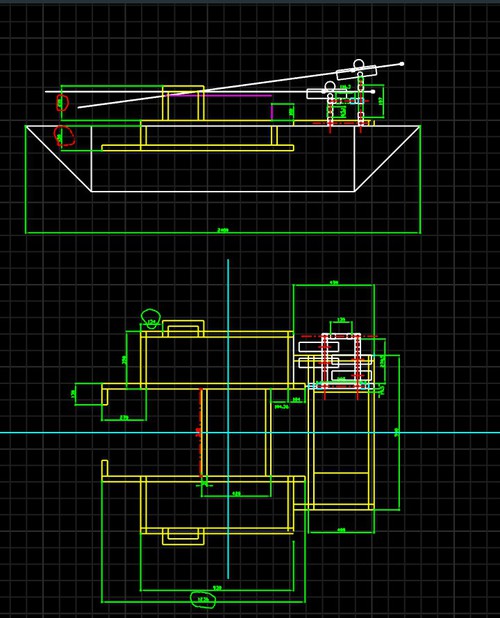
Task: Click the short magenta vertical line segment
Action: [x=272, y=112]
